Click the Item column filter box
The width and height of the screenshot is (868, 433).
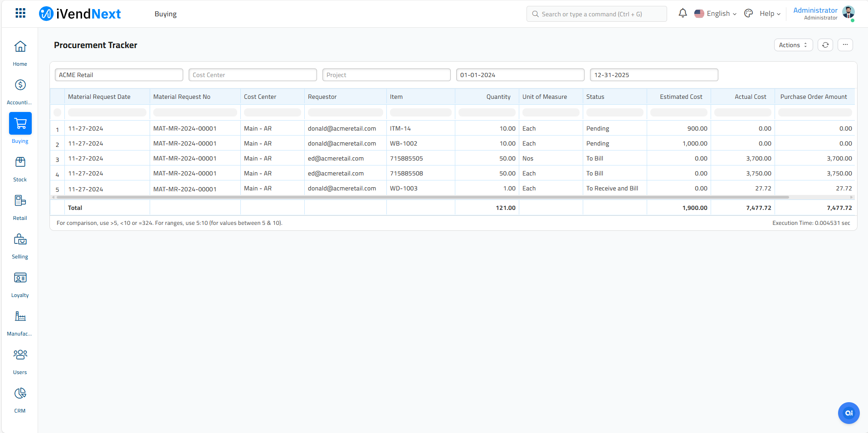(x=421, y=112)
